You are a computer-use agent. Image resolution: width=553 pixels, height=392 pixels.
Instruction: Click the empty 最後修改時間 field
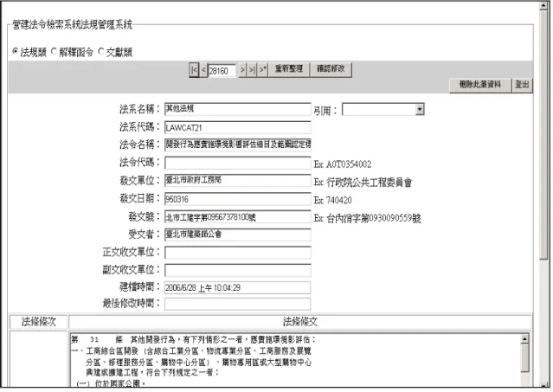[238, 304]
